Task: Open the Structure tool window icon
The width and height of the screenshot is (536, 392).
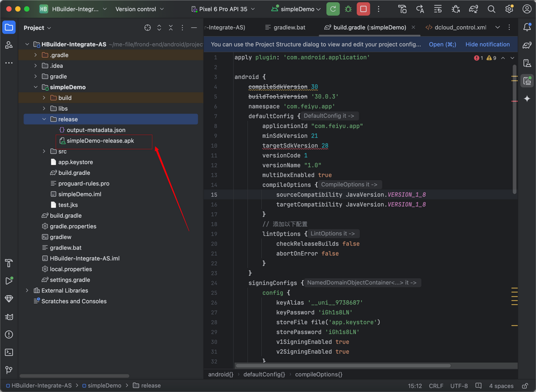Action: [9, 45]
